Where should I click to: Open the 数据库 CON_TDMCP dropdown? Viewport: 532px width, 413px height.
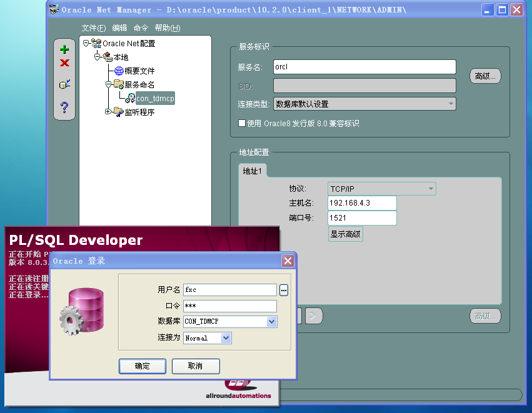271,321
